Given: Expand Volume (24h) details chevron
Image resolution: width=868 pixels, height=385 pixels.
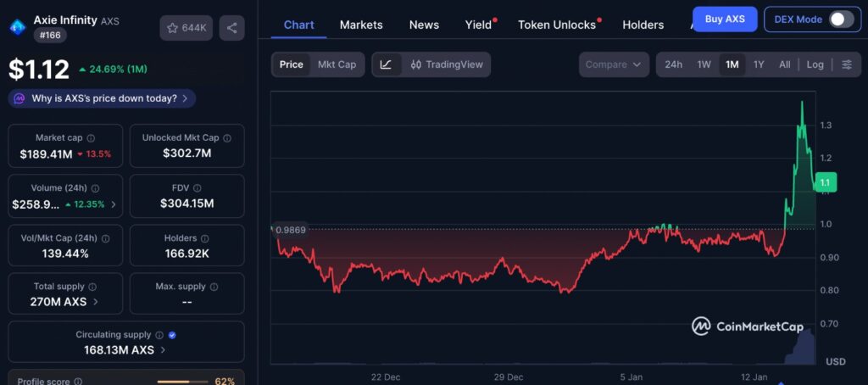Looking at the screenshot, I should (114, 204).
